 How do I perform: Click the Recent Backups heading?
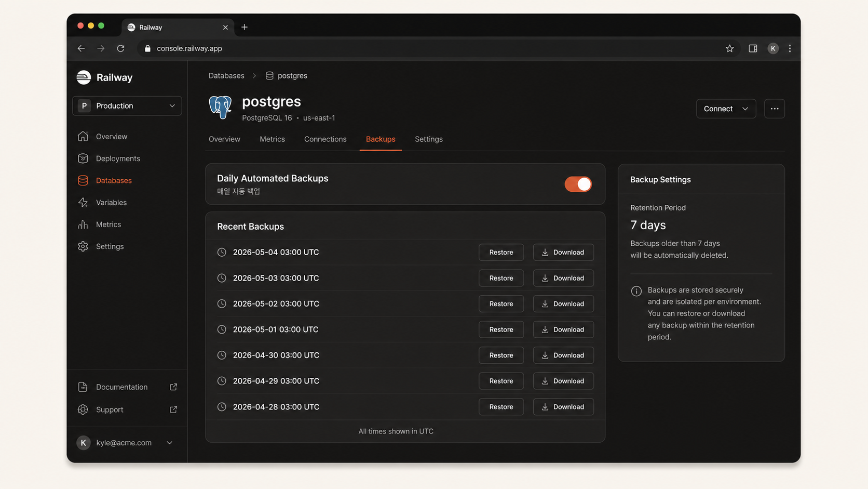250,227
